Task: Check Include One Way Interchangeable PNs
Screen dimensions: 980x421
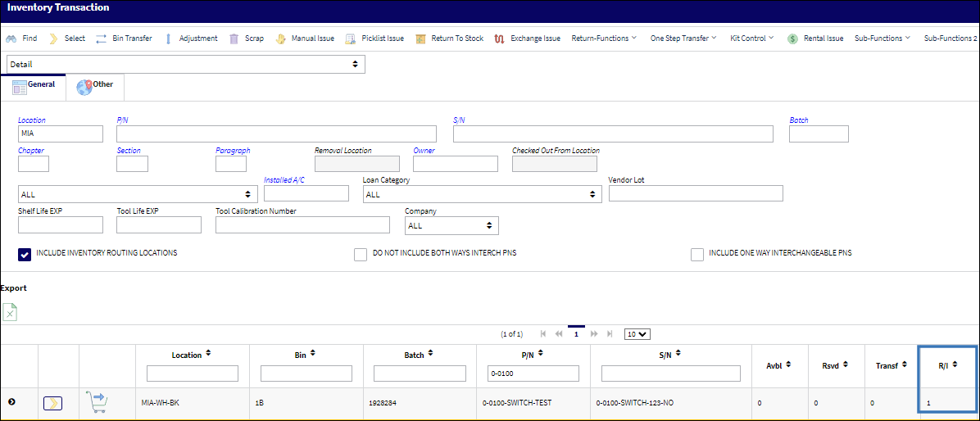Action: click(x=696, y=254)
